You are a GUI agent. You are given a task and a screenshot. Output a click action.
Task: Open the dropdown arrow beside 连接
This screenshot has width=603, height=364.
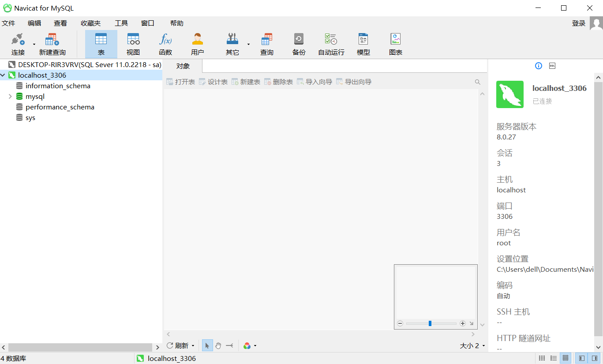(34, 44)
